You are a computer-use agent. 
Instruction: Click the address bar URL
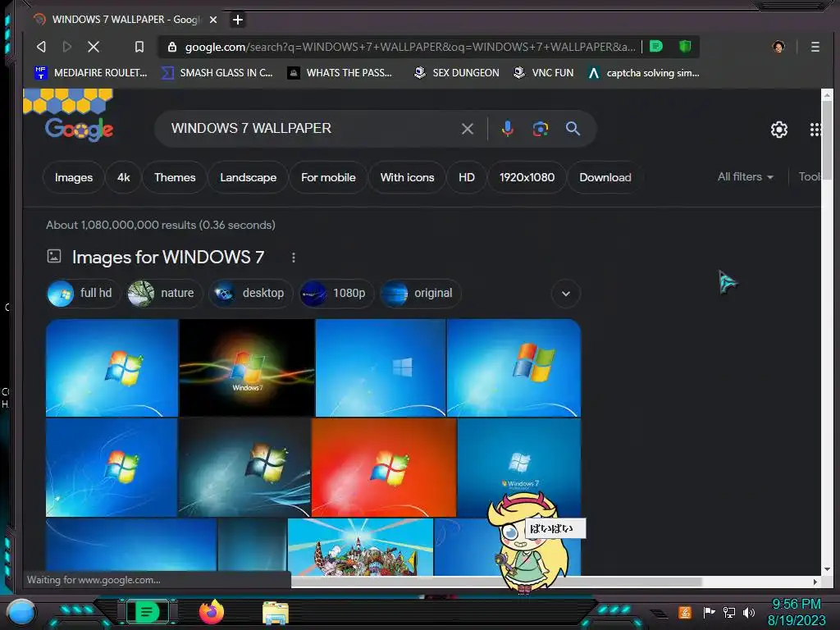(410, 47)
